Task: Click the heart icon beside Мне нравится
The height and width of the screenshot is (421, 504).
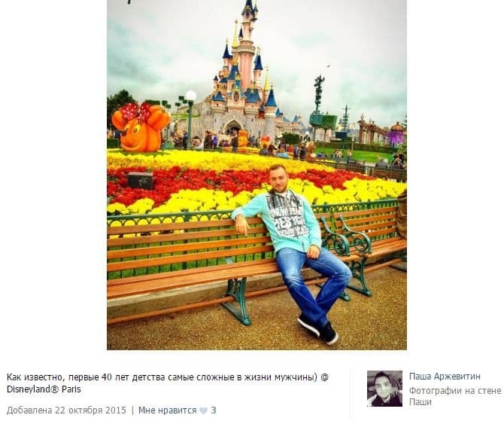Action: [203, 410]
